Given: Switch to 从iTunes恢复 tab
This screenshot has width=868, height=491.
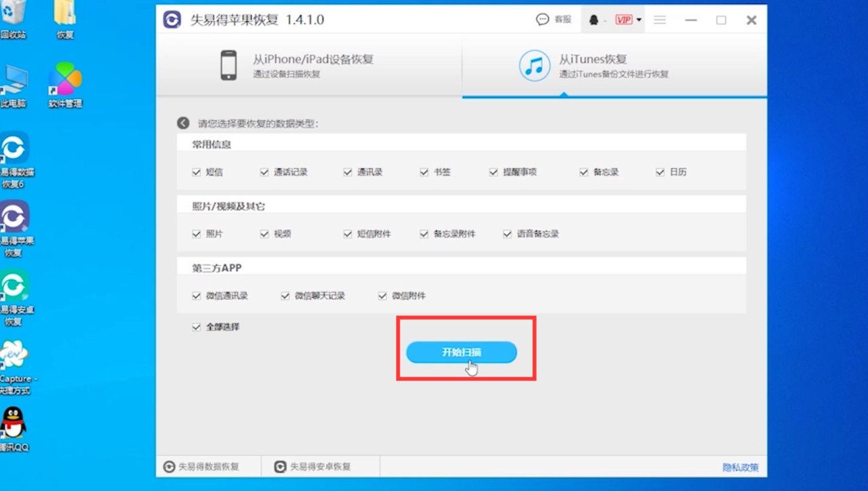Looking at the screenshot, I should [x=614, y=65].
